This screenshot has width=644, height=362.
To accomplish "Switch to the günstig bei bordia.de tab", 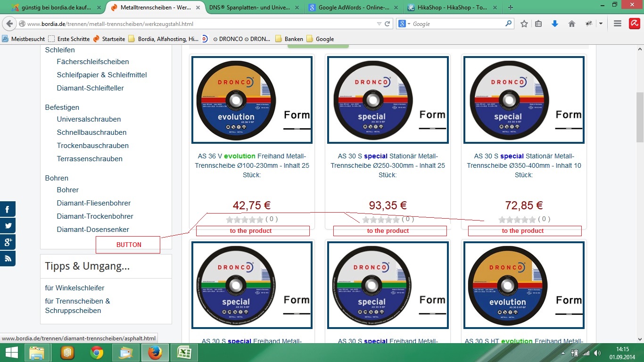I will pyautogui.click(x=55, y=8).
